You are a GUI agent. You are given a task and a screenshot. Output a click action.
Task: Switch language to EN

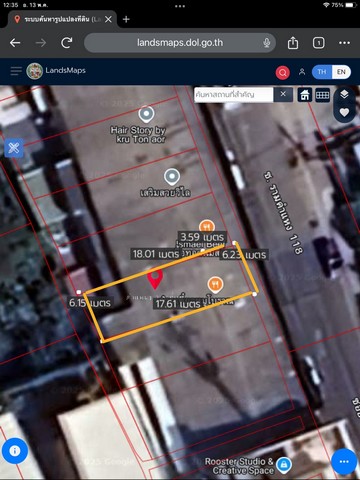pos(341,72)
